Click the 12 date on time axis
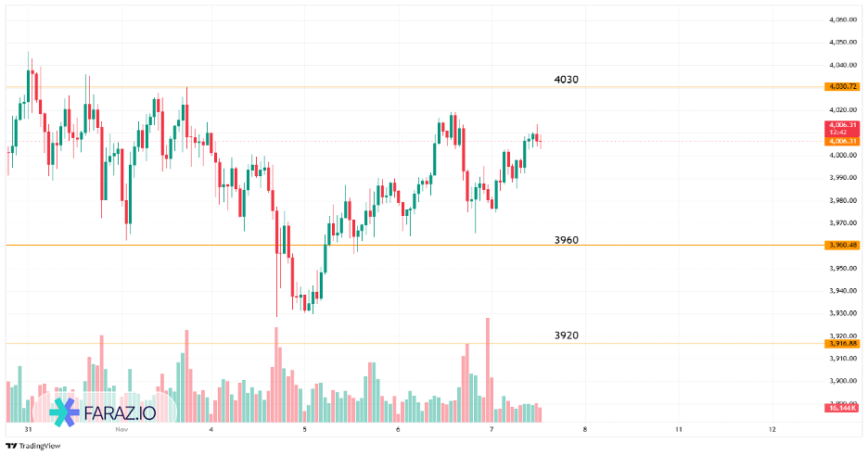Viewport: 868px width, 456px height. pyautogui.click(x=772, y=430)
